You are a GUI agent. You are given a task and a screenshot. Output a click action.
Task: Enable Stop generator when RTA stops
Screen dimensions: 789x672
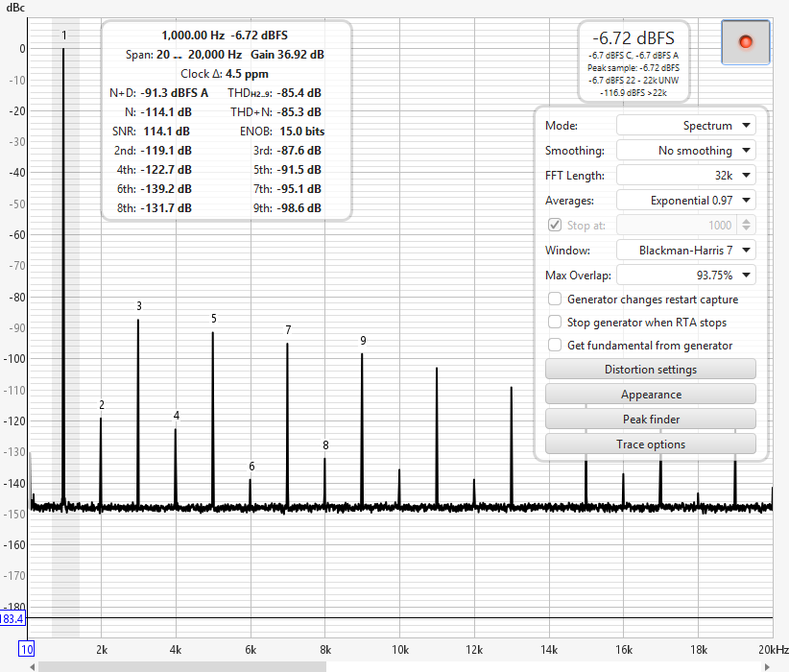555,323
